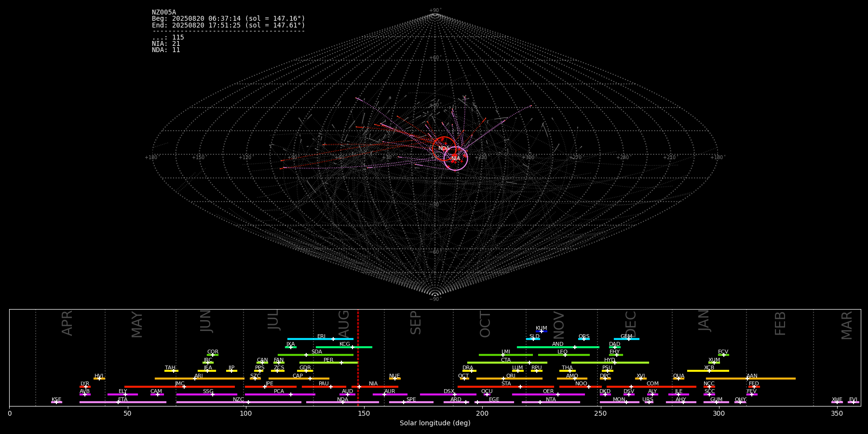Click the JXA shower label
This screenshot has height=434, width=868.
click(290, 344)
